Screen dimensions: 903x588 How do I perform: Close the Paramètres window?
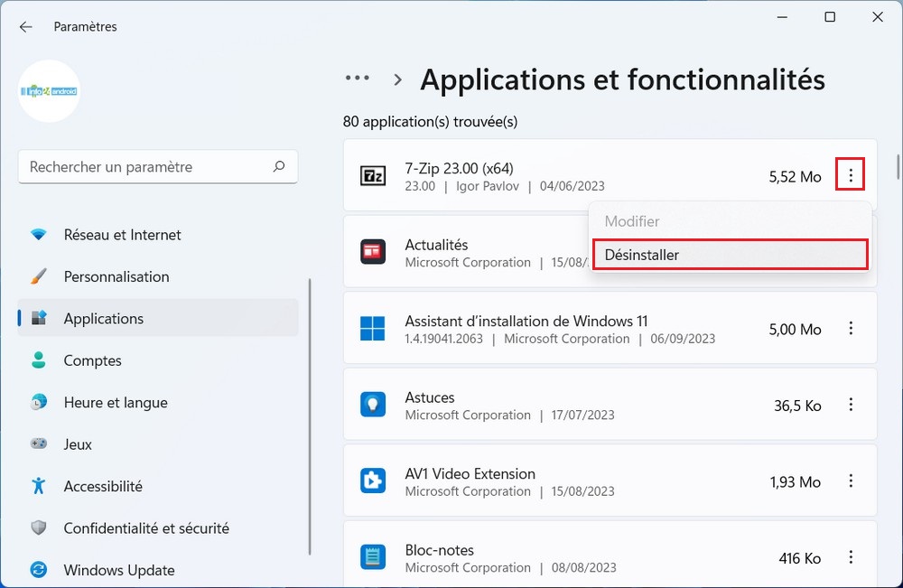pyautogui.click(x=877, y=17)
